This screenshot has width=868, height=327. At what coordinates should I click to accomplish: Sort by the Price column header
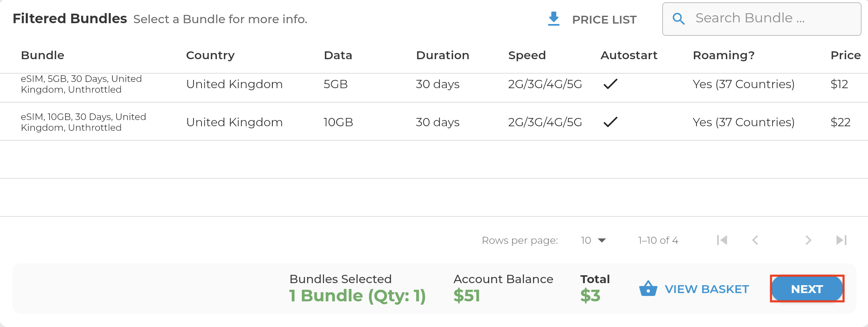[846, 55]
